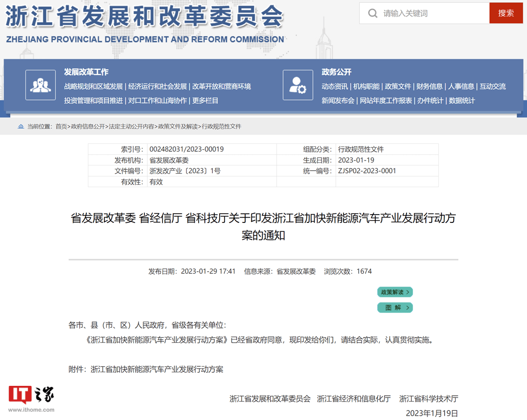The height and width of the screenshot is (420, 527).
Task: Go to 财务信息 section
Action: point(429,86)
